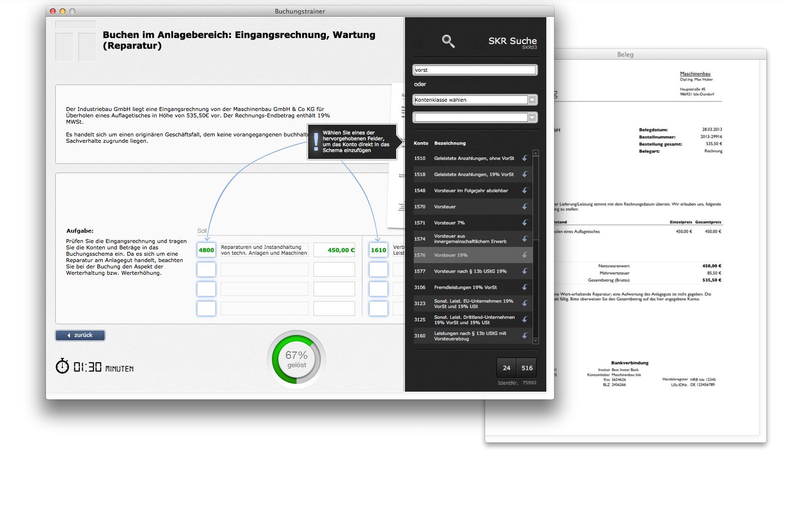Select row 'Fremdleistungen 19% VorSt'

(x=472, y=287)
